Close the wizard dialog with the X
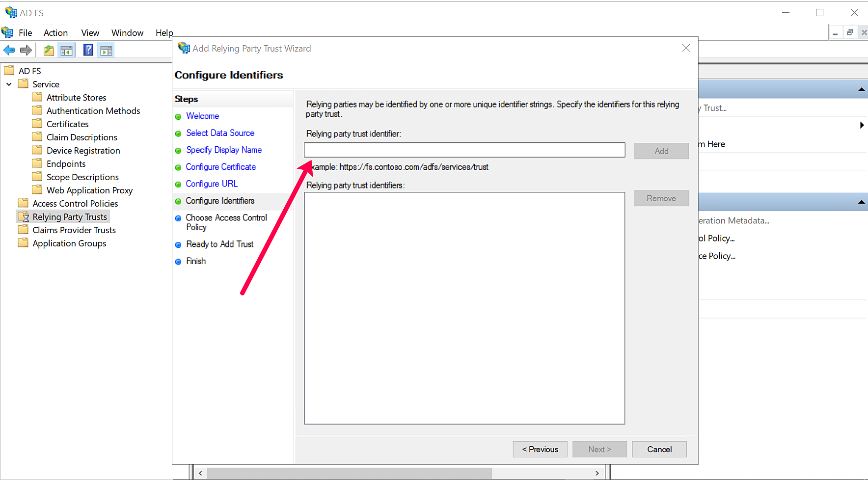The height and width of the screenshot is (480, 868). (x=686, y=48)
